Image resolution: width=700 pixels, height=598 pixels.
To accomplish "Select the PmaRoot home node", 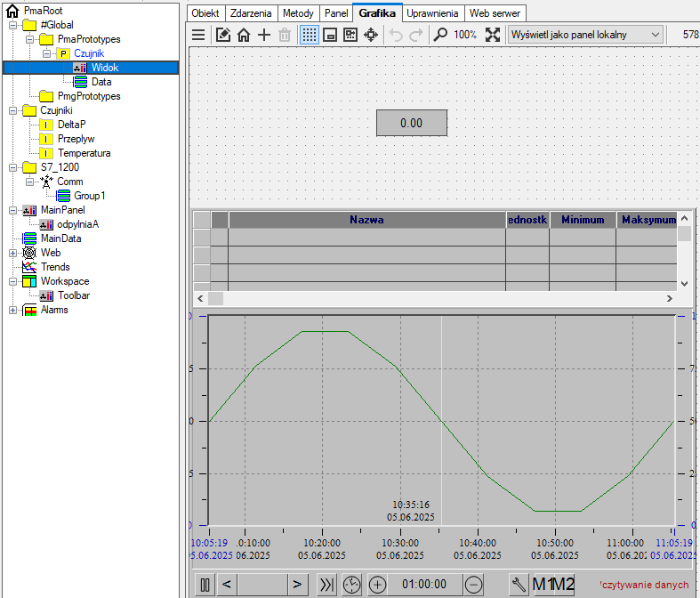I will click(44, 11).
